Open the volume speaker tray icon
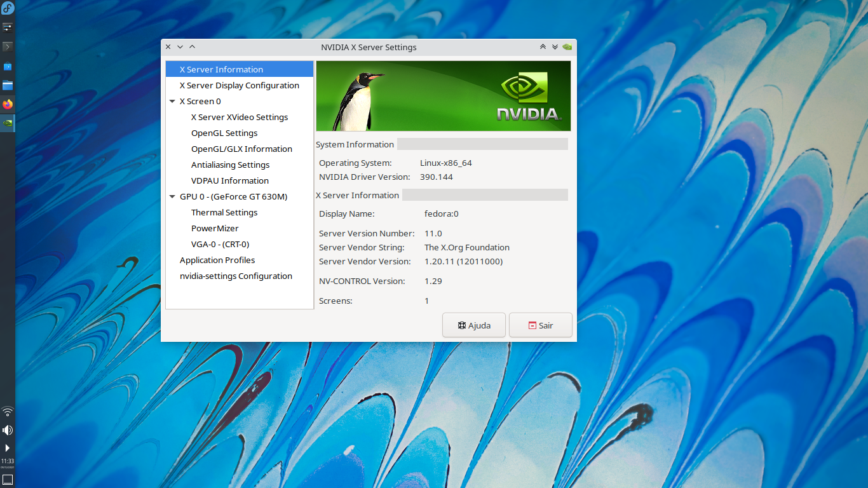The width and height of the screenshot is (868, 488). click(x=8, y=430)
